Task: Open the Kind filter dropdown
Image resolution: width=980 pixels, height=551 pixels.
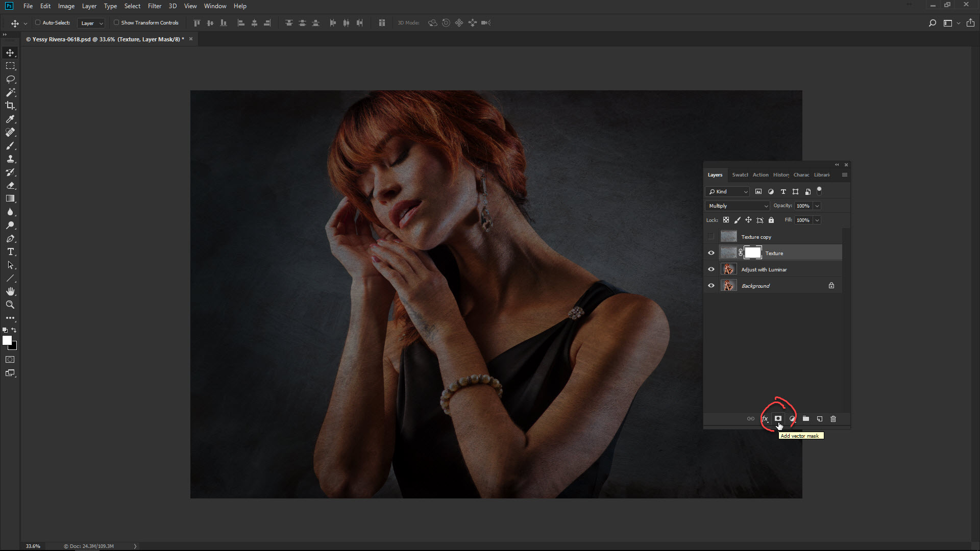Action: (x=728, y=192)
